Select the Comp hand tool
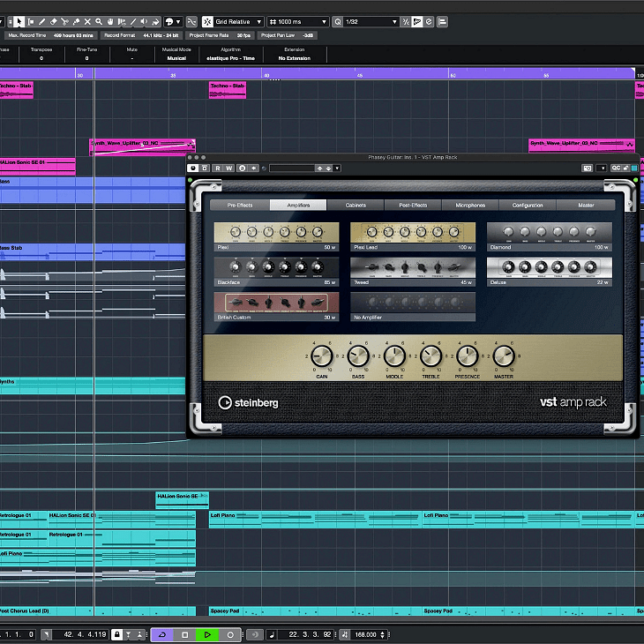Viewport: 644px width, 644px height. tap(110, 22)
